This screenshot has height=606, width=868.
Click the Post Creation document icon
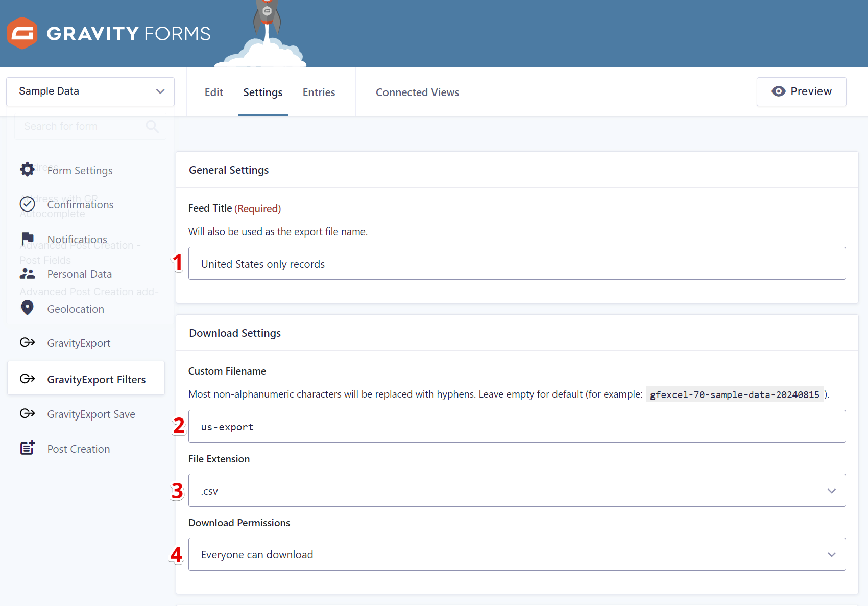[28, 448]
